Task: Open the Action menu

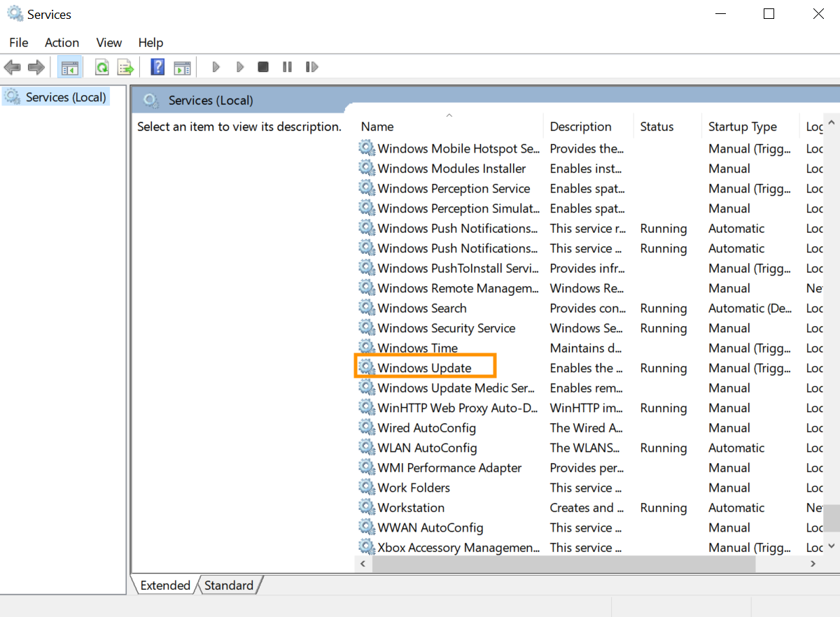Action: [x=62, y=43]
